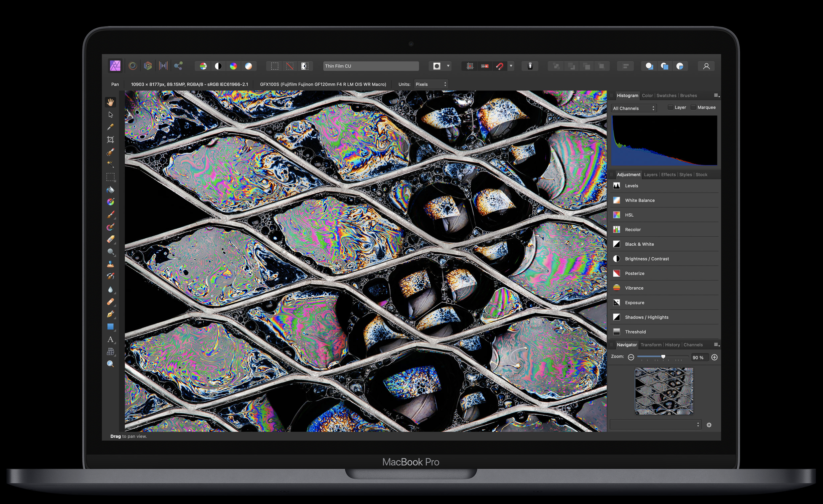
Task: Click the Auto White Balance icon
Action: pyautogui.click(x=249, y=66)
